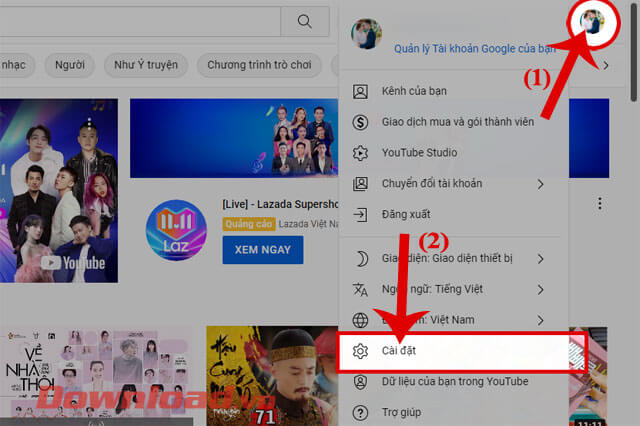Click the 'Quảng cáo' ad label
Viewport: 640px width, 426px height.
point(249,224)
